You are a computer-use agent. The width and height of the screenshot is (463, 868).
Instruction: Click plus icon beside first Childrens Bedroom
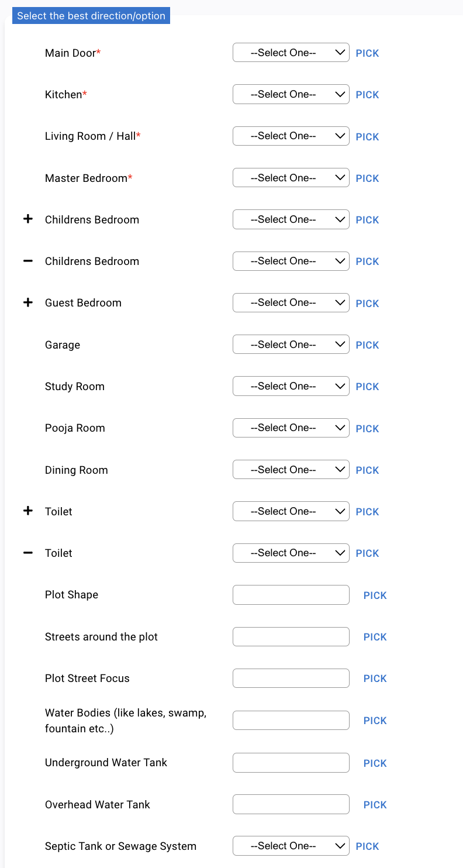click(27, 219)
